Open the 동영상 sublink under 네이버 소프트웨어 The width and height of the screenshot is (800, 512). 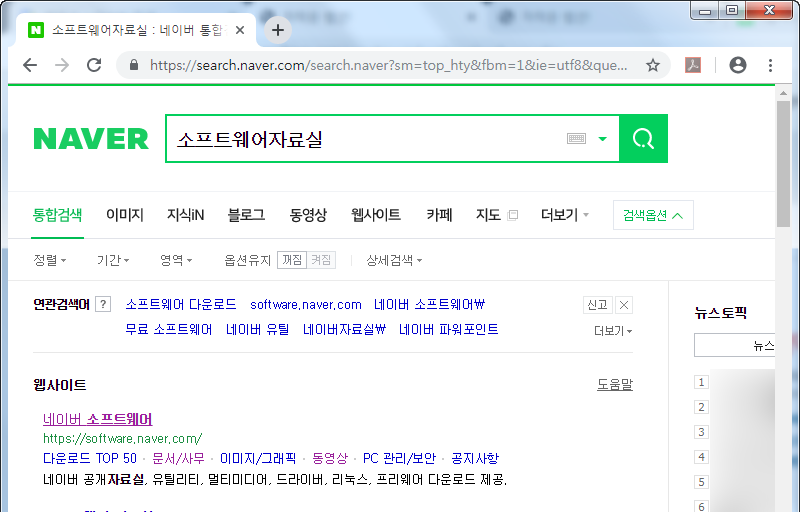pyautogui.click(x=330, y=458)
